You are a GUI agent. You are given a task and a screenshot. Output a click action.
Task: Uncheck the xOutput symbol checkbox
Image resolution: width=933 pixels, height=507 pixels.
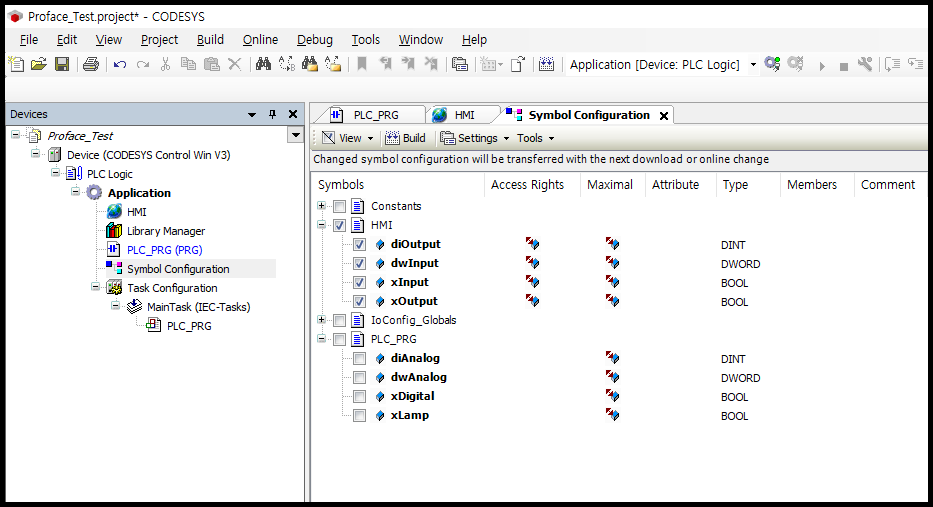tap(359, 301)
